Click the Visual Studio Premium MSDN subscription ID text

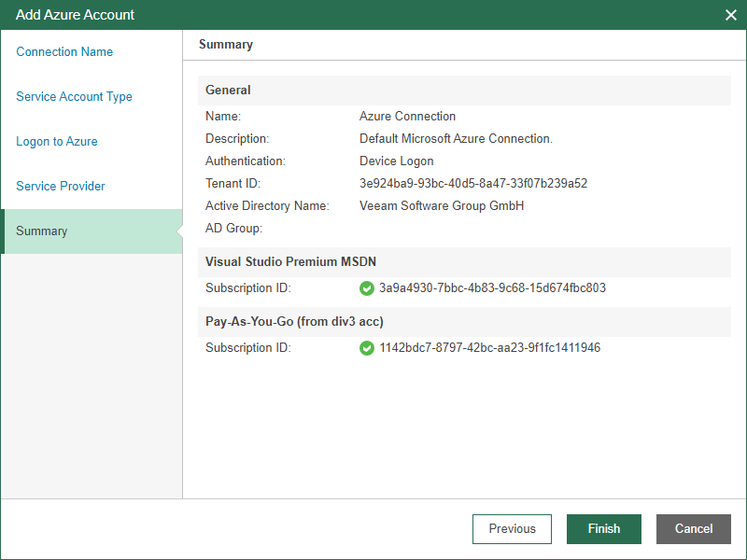[492, 288]
